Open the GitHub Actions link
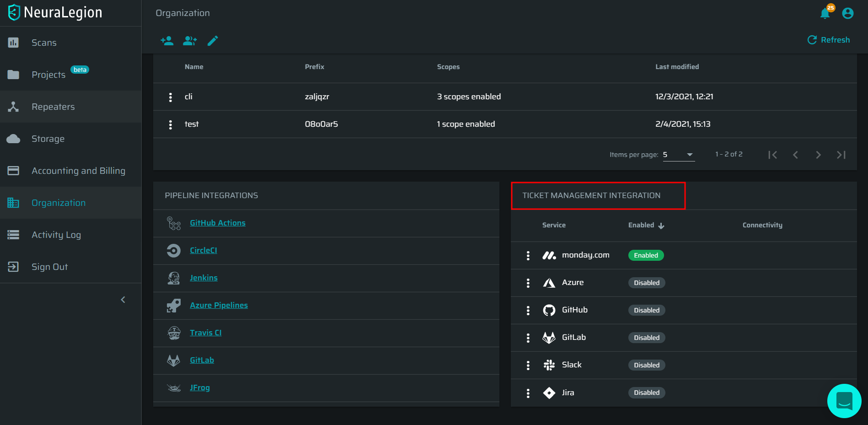Viewport: 868px width, 425px height. coord(218,223)
